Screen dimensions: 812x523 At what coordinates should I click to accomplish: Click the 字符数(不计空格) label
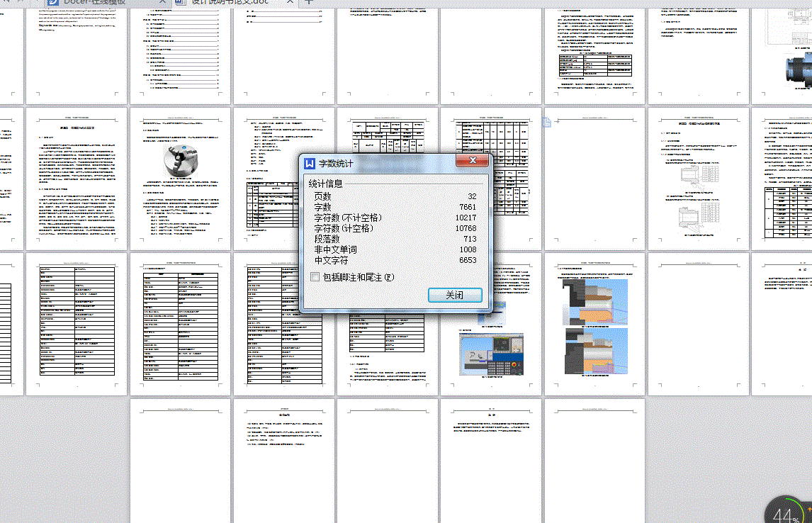coord(348,218)
